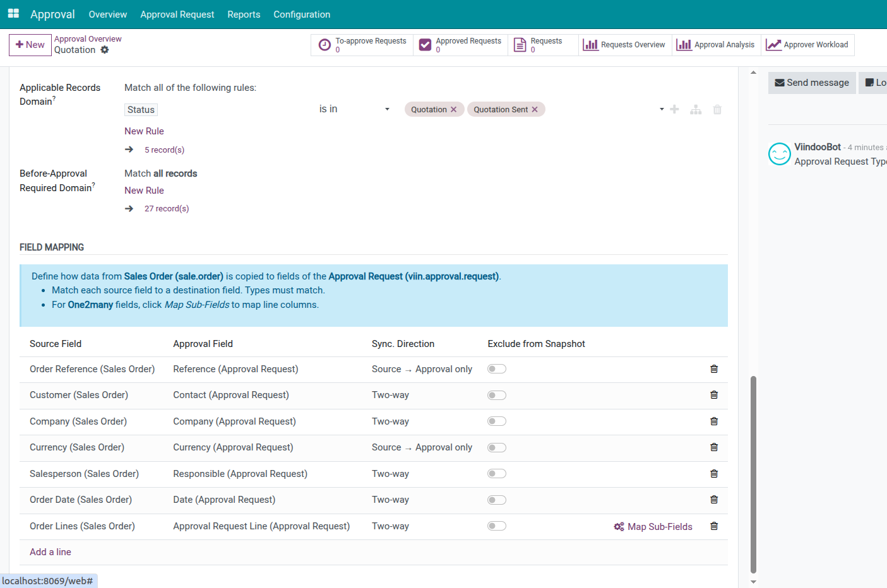Click the add branch hierarchy icon

[x=696, y=110]
